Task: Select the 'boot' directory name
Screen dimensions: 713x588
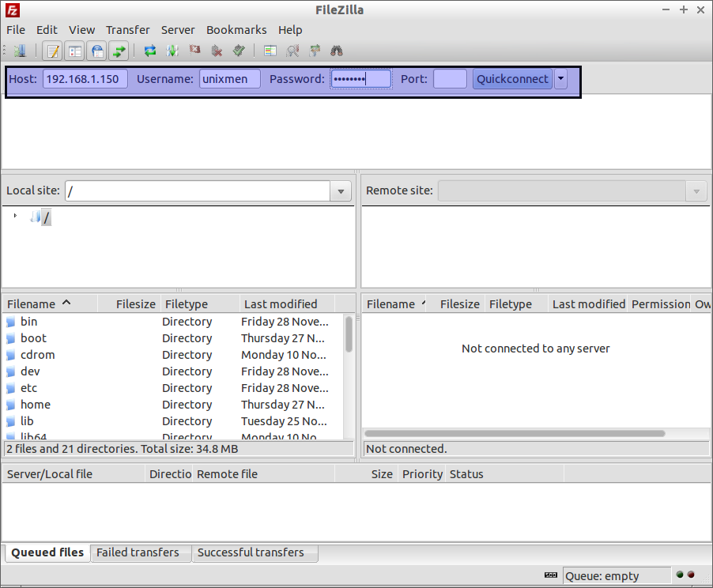Action: (34, 338)
